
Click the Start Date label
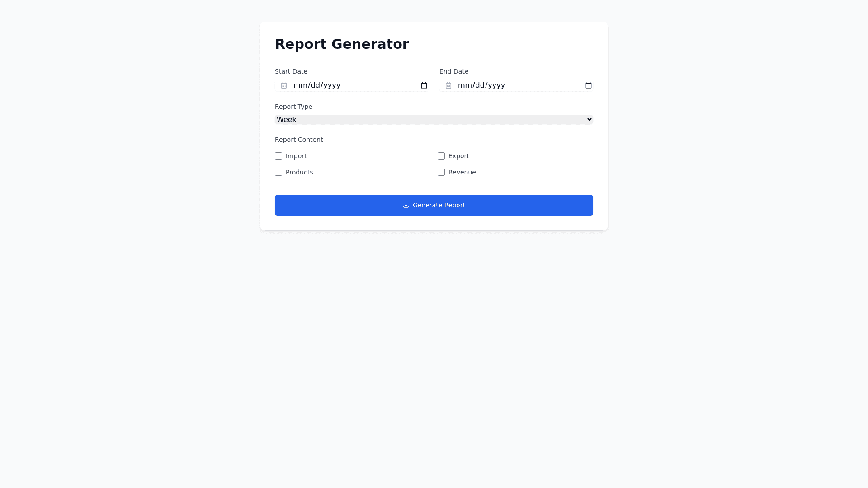pyautogui.click(x=291, y=71)
